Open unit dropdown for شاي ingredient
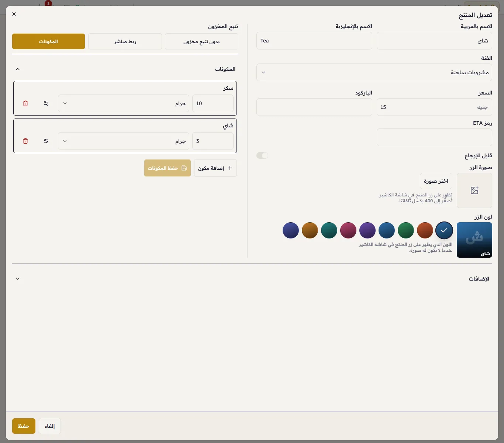This screenshot has width=504, height=443. click(x=124, y=141)
